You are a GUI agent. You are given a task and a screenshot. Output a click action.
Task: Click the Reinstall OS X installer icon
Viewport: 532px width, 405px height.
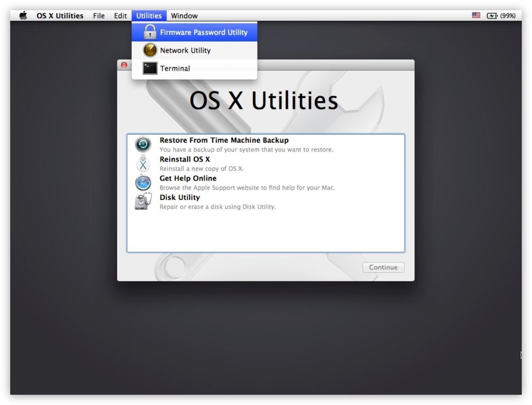coord(143,163)
